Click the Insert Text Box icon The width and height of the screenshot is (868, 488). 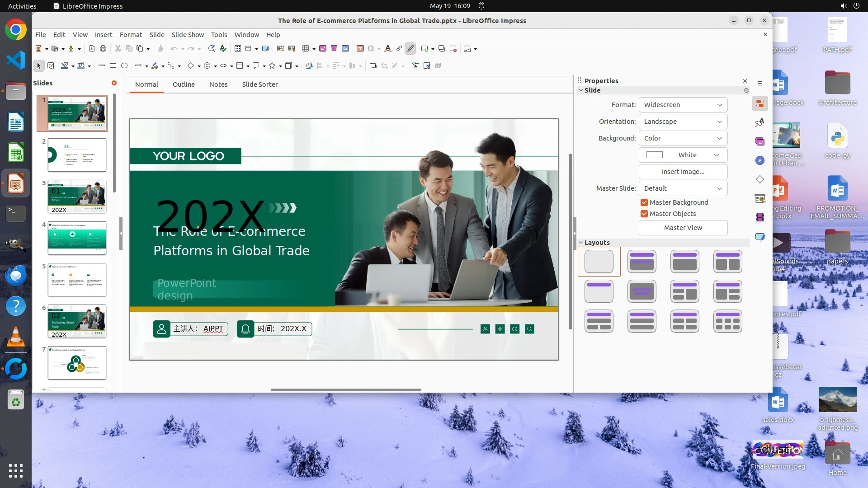pos(360,49)
